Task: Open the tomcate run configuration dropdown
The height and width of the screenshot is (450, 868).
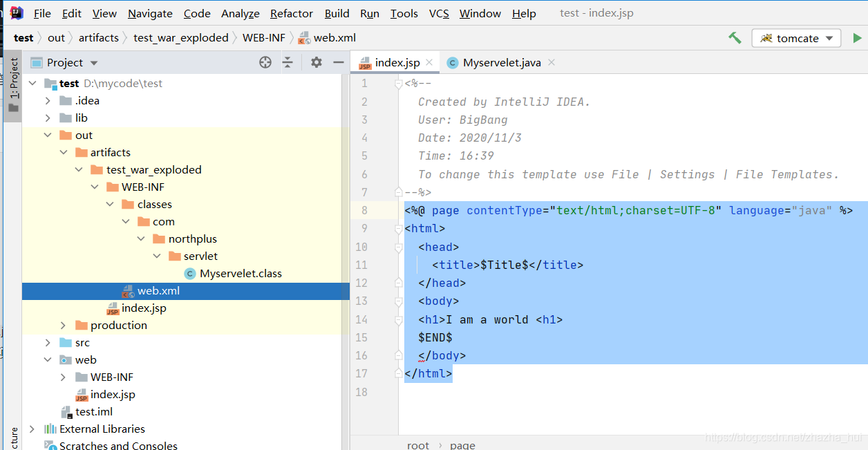Action: click(796, 38)
